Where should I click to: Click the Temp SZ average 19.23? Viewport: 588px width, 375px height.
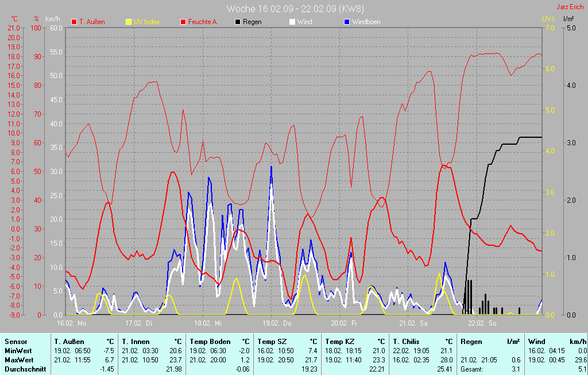[x=310, y=369]
